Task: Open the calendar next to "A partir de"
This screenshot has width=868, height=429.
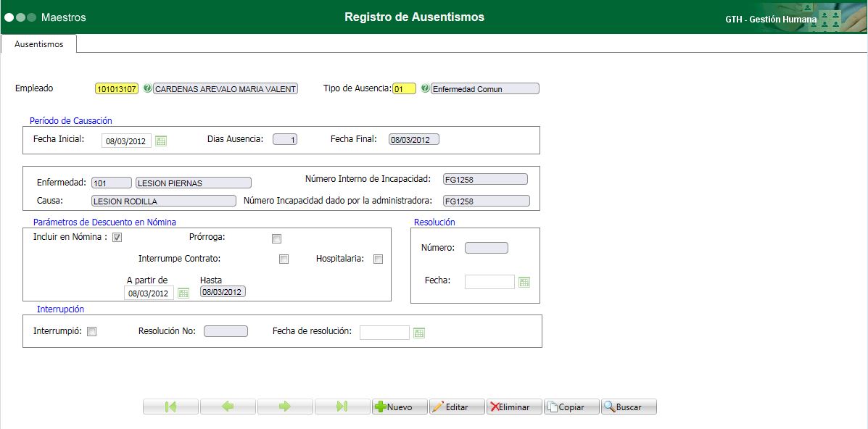Action: [183, 293]
